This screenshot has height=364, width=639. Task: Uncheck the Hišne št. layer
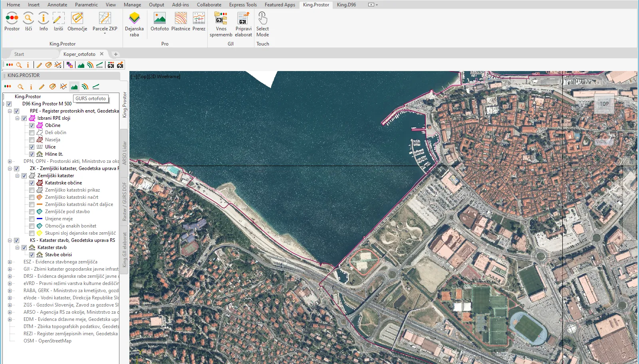tap(32, 154)
